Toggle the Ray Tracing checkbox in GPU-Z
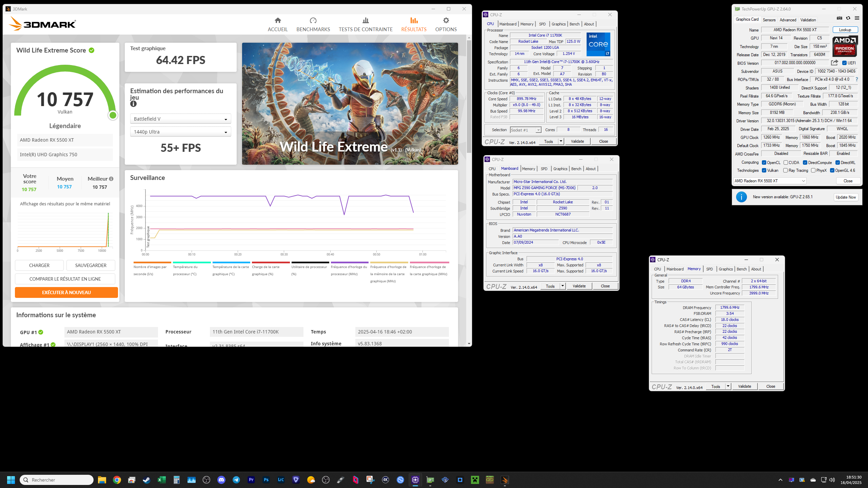This screenshot has height=488, width=868. click(786, 170)
